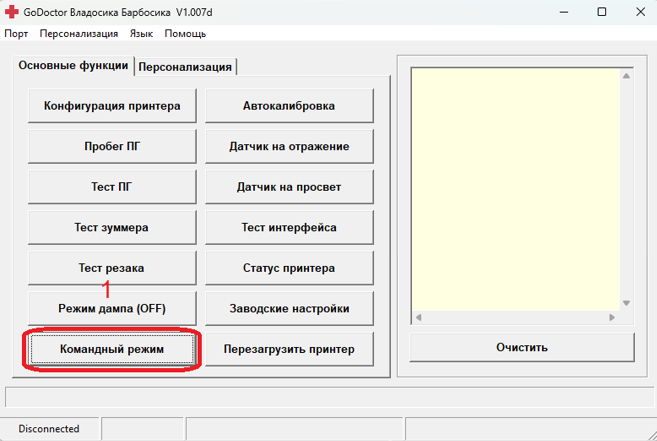Toggle Режим дампа (OFF) mode

(x=112, y=308)
